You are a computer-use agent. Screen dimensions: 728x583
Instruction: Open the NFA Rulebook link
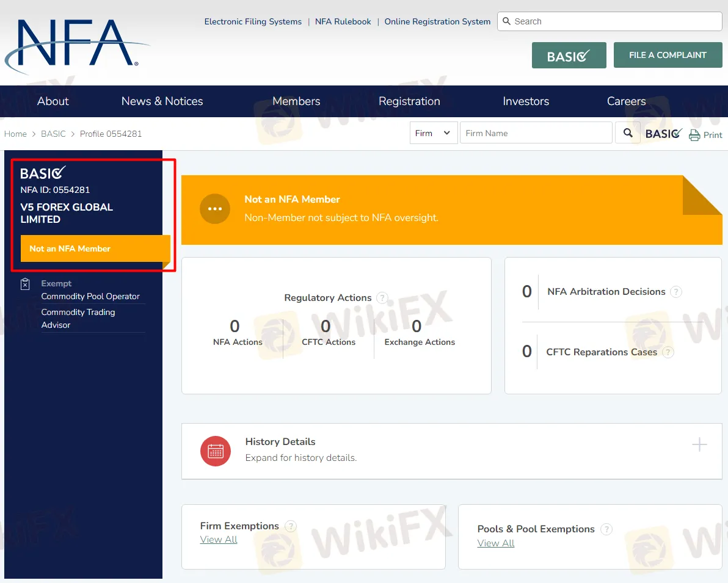tap(343, 21)
